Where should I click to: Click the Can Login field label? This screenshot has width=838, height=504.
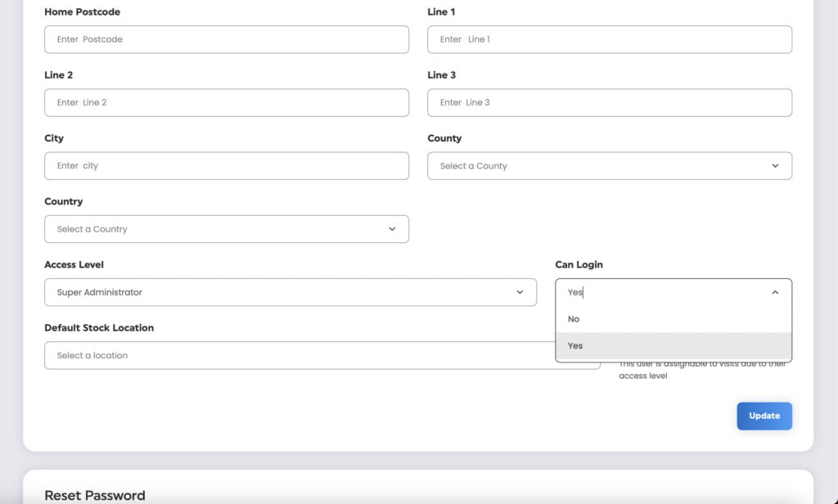(579, 264)
